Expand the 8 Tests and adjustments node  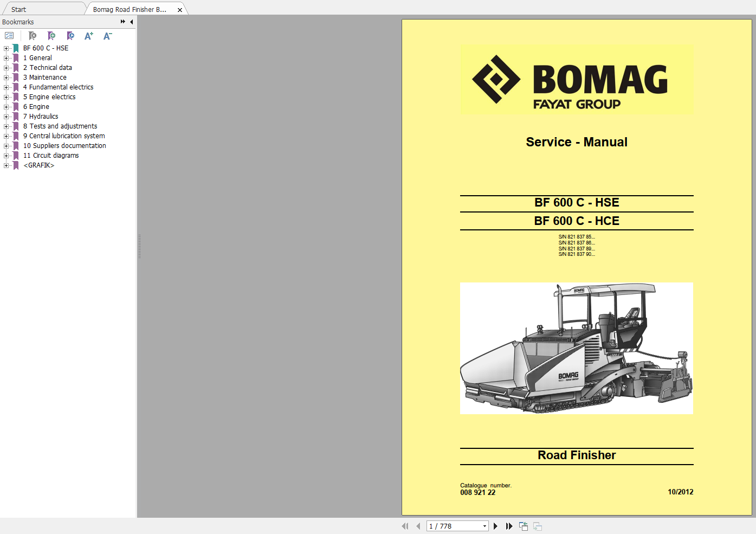pos(6,126)
